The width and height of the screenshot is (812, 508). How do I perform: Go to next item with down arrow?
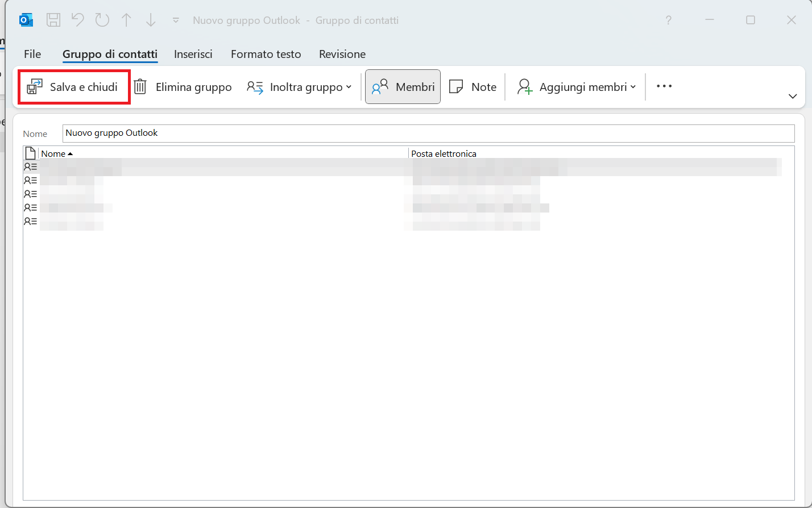151,20
